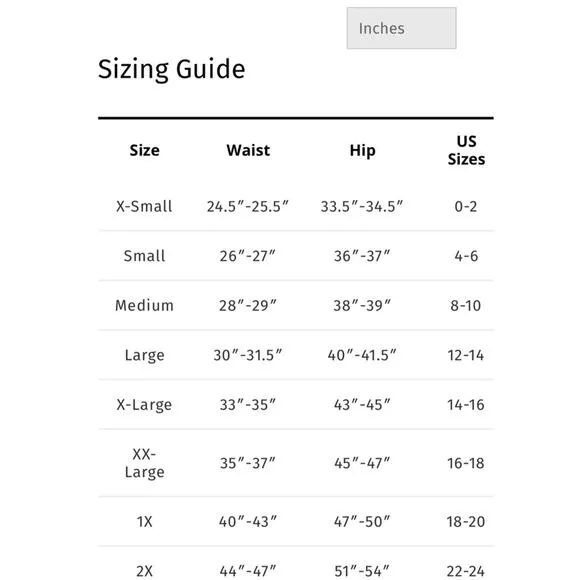This screenshot has height=580, width=580.
Task: Click the 2X size row label
Action: pyautogui.click(x=144, y=571)
